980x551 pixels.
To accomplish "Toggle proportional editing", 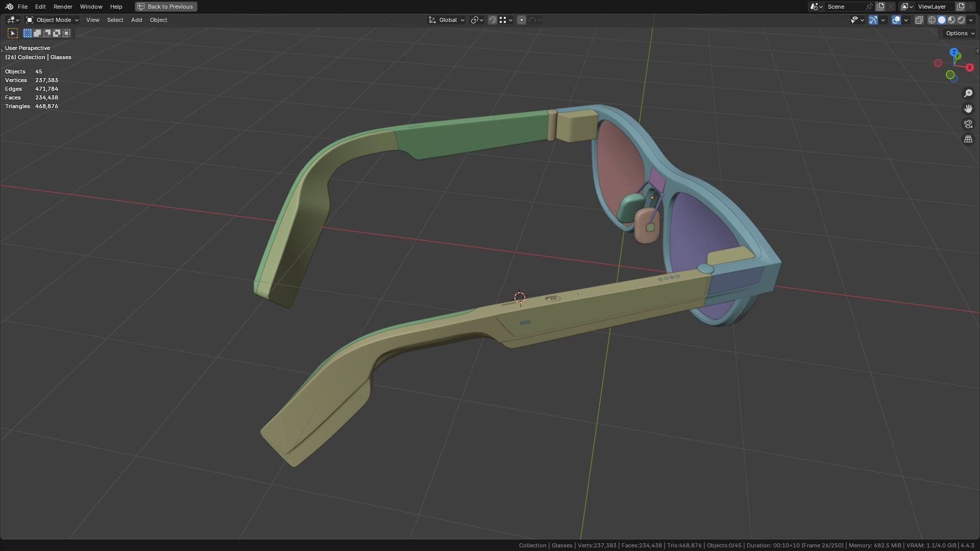I will [522, 20].
